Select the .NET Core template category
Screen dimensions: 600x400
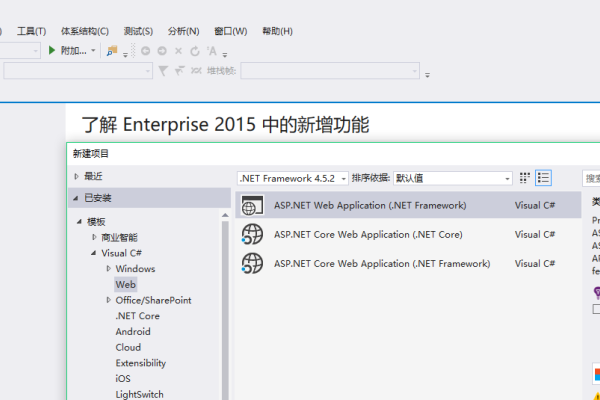pyautogui.click(x=137, y=316)
